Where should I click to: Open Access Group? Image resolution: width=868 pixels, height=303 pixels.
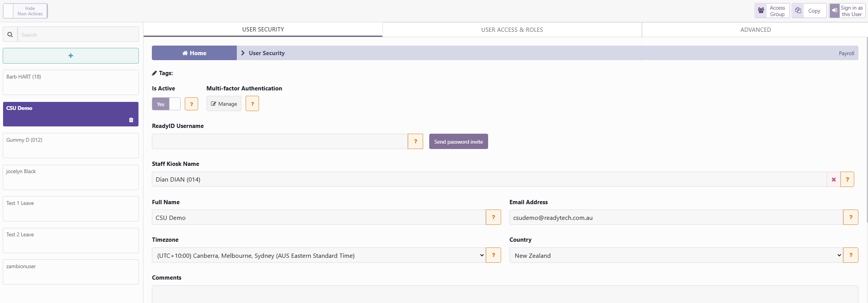[x=772, y=11]
